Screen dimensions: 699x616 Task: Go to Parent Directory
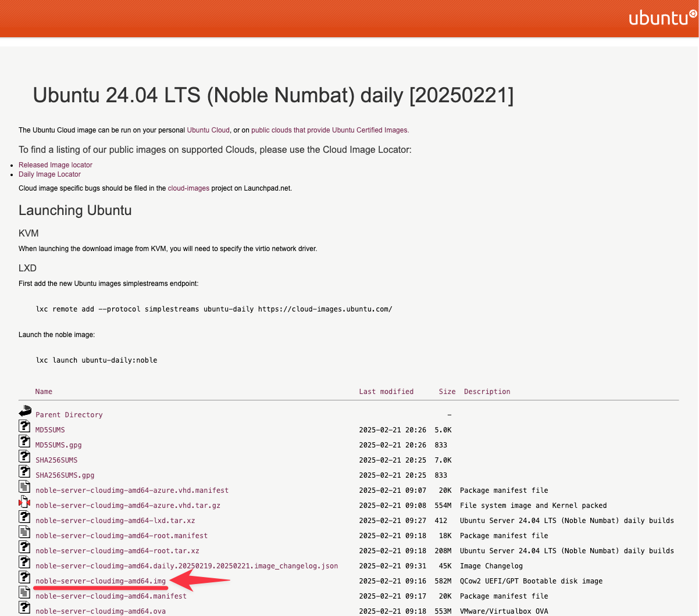[x=69, y=415]
